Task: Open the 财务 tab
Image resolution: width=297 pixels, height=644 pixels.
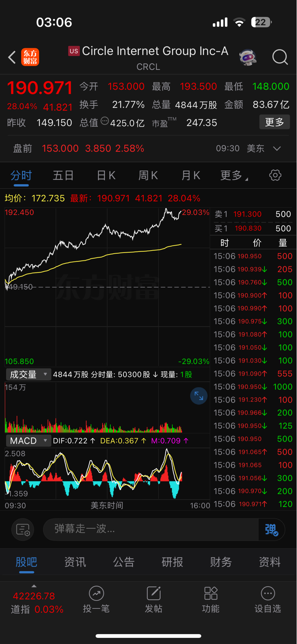Action: tap(221, 562)
